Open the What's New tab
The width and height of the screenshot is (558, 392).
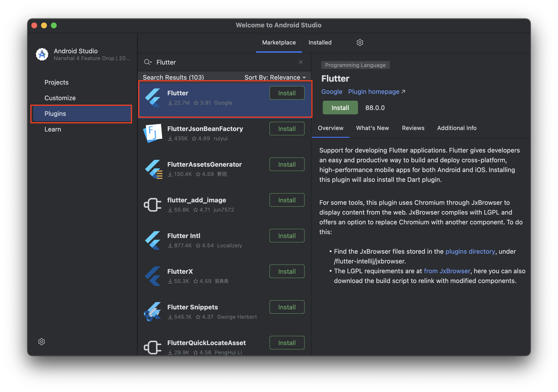(x=372, y=128)
